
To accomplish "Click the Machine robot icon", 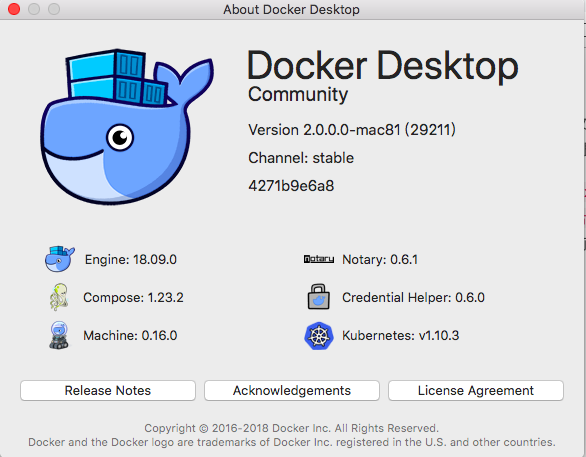I will pyautogui.click(x=59, y=335).
